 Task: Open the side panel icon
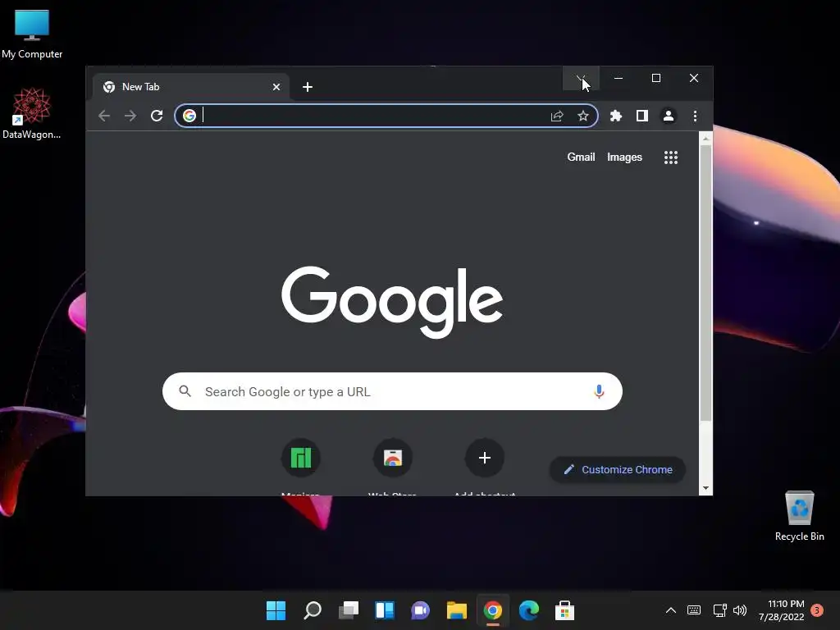642,116
